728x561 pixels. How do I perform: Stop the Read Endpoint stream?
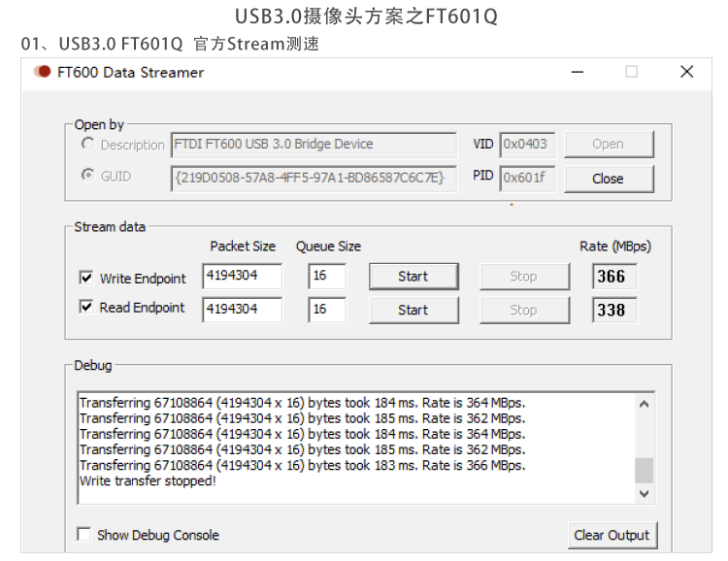(x=524, y=310)
